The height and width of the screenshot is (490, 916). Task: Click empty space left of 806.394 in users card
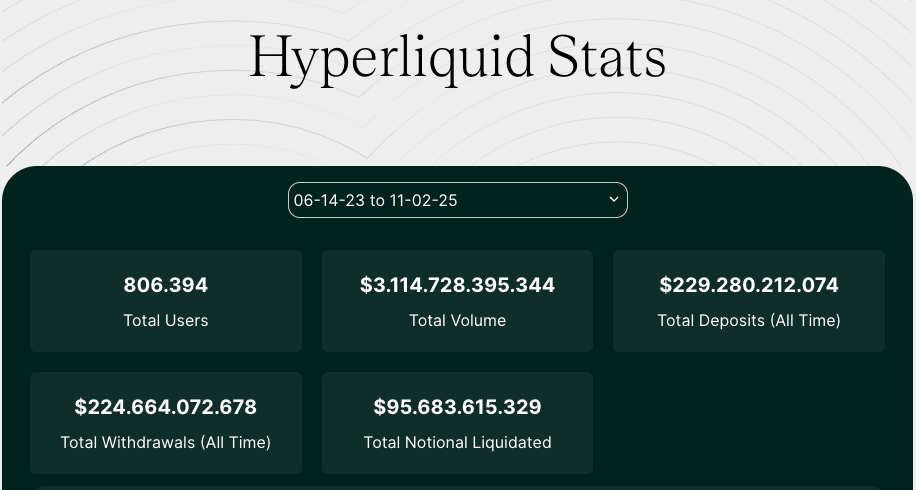point(70,286)
